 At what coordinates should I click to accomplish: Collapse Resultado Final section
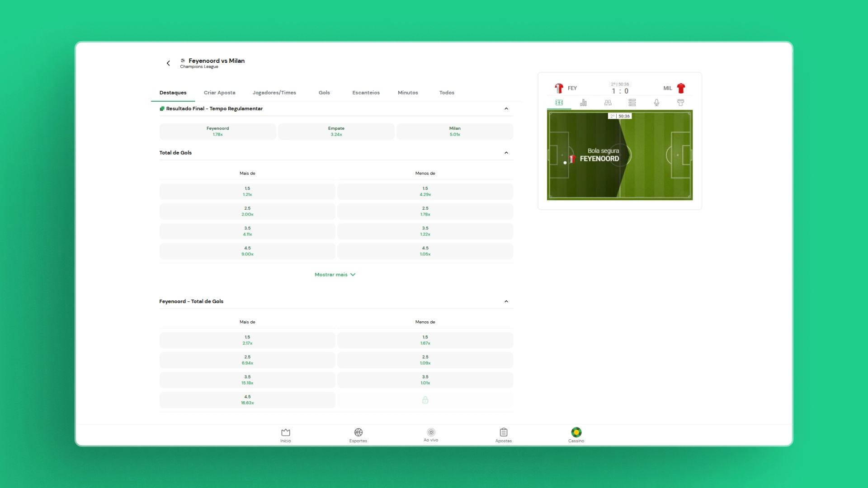(506, 108)
